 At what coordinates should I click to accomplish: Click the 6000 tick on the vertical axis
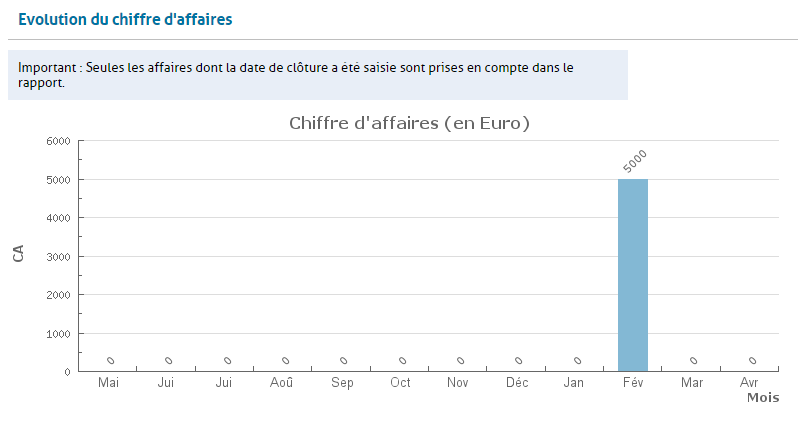click(x=58, y=141)
